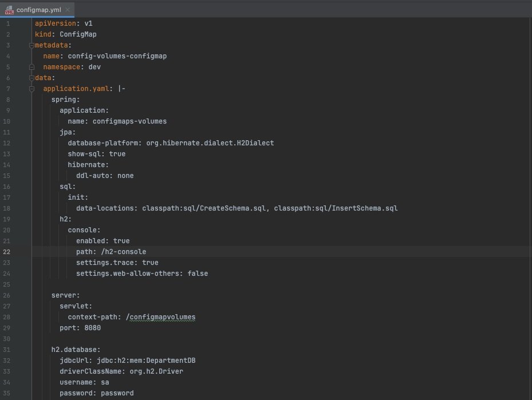Click line number 22 in the gutter
The image size is (532, 400).
pos(6,252)
